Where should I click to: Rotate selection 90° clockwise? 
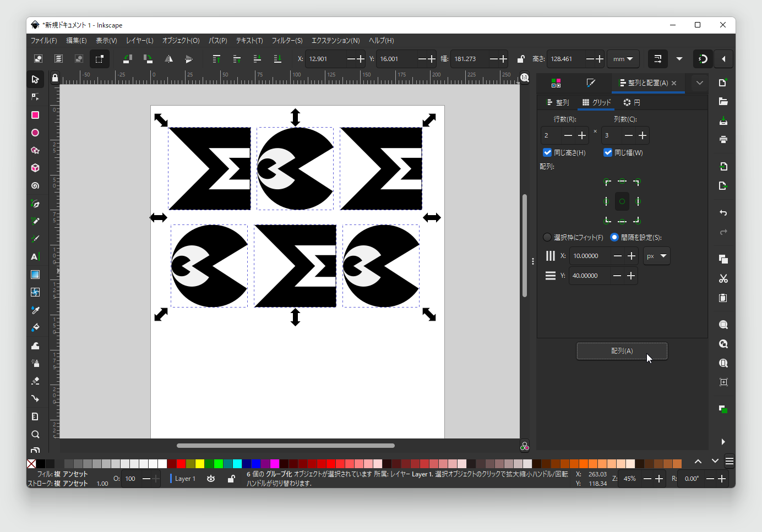(x=148, y=59)
